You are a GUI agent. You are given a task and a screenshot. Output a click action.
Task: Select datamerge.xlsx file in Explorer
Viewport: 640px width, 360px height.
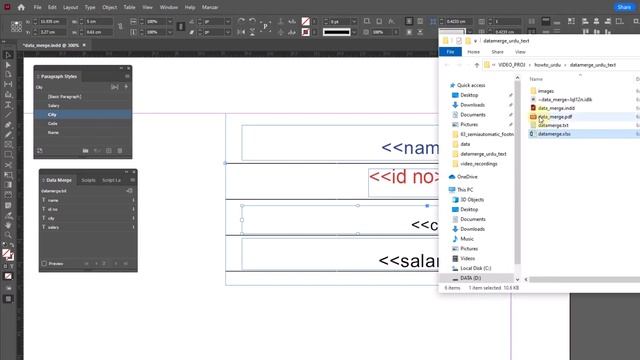pyautogui.click(x=554, y=134)
